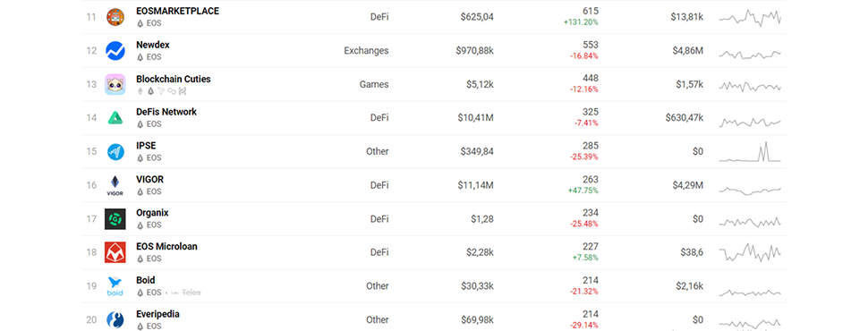The width and height of the screenshot is (868, 331).
Task: View the IPSE activity sparkline chart
Action: (x=750, y=152)
